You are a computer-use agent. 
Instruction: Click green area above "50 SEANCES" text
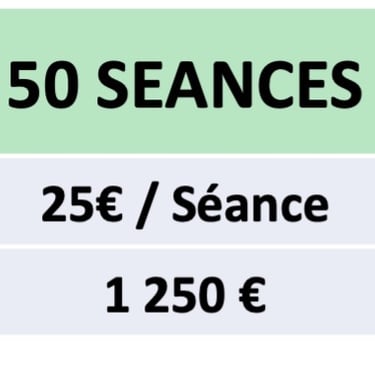[x=187, y=33]
